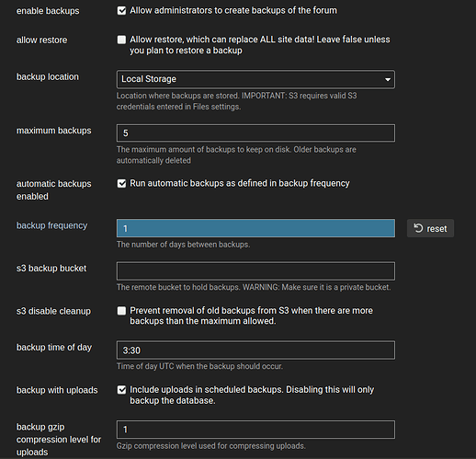The height and width of the screenshot is (459, 476).
Task: Click 'The maximum amount of backups' description
Action: pos(236,155)
